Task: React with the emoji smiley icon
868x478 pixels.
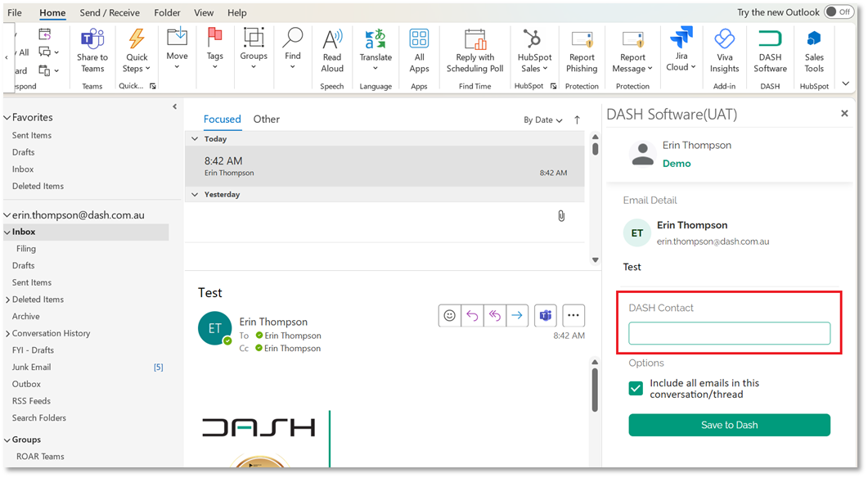Action: [x=449, y=315]
